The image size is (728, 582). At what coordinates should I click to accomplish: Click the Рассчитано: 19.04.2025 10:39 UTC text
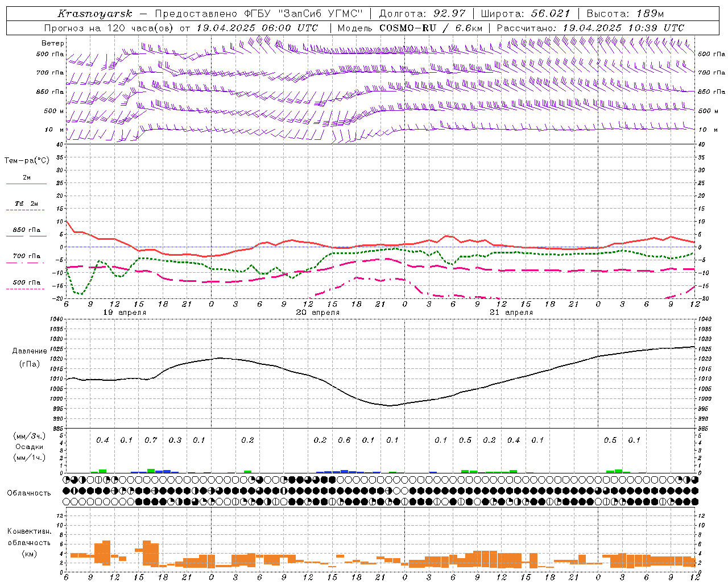pos(590,28)
